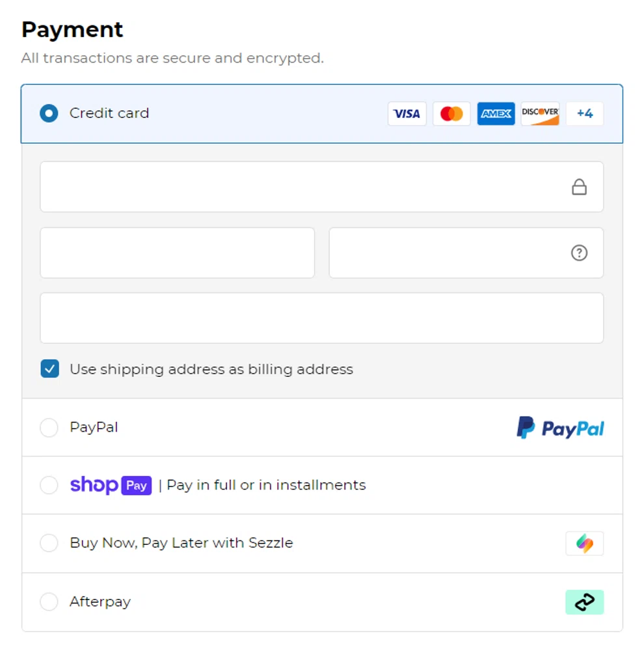The height and width of the screenshot is (651, 644).
Task: Select the Credit card radio button
Action: 49,113
